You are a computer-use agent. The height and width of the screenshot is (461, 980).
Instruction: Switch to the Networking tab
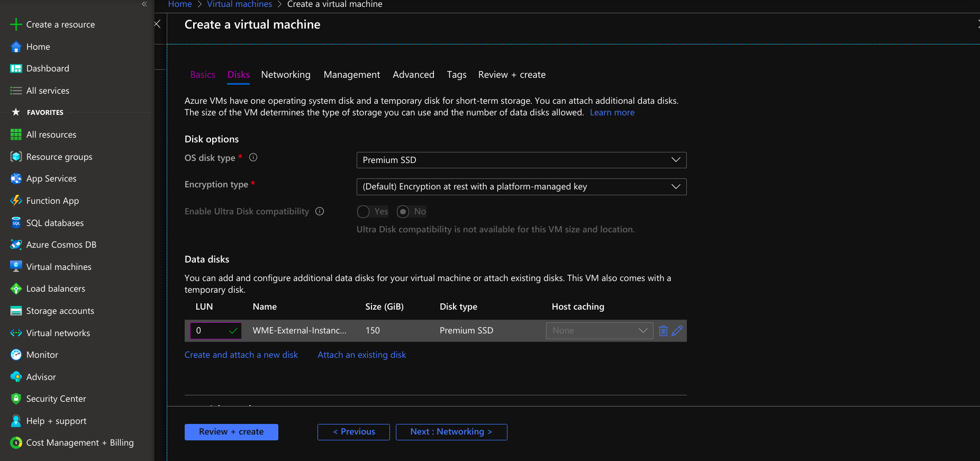coord(285,75)
